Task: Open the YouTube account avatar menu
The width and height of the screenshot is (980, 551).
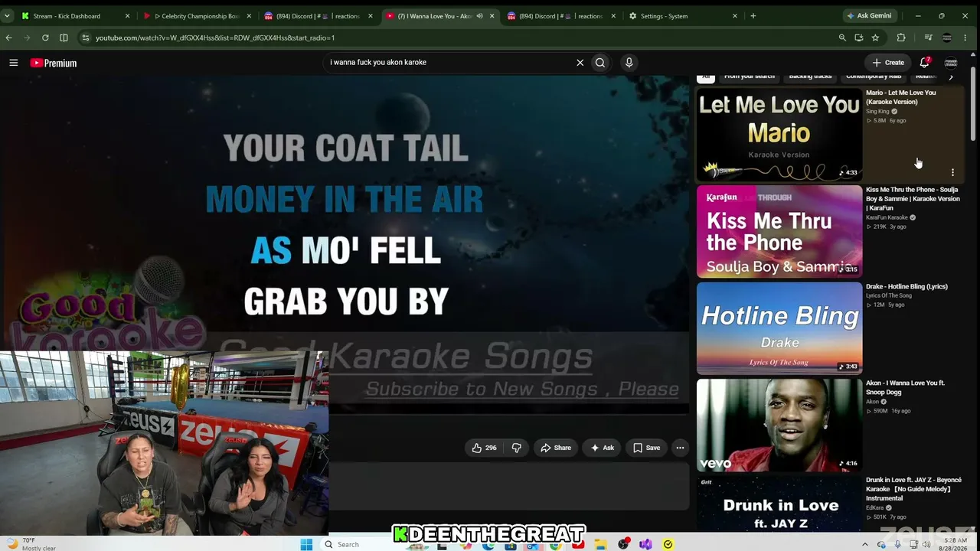Action: point(951,63)
